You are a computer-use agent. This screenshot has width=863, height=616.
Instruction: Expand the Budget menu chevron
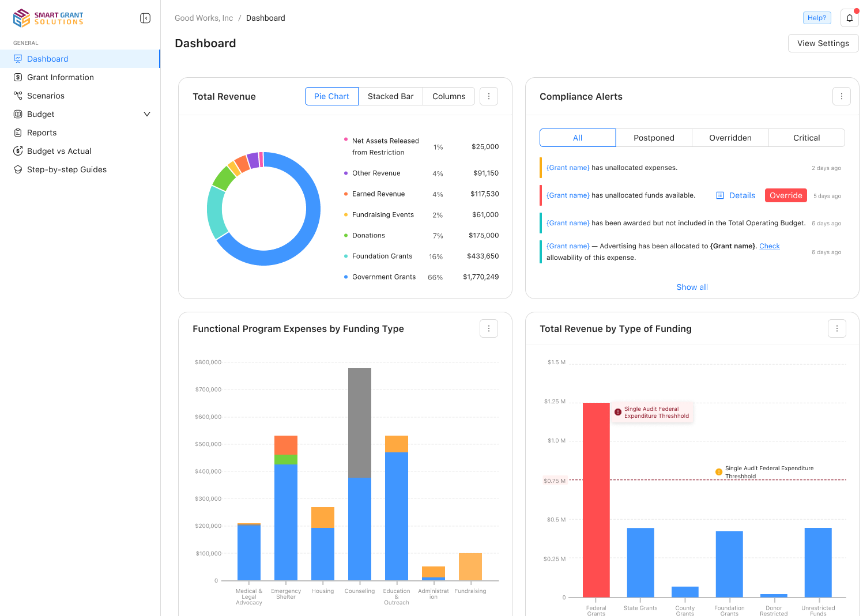(x=147, y=114)
